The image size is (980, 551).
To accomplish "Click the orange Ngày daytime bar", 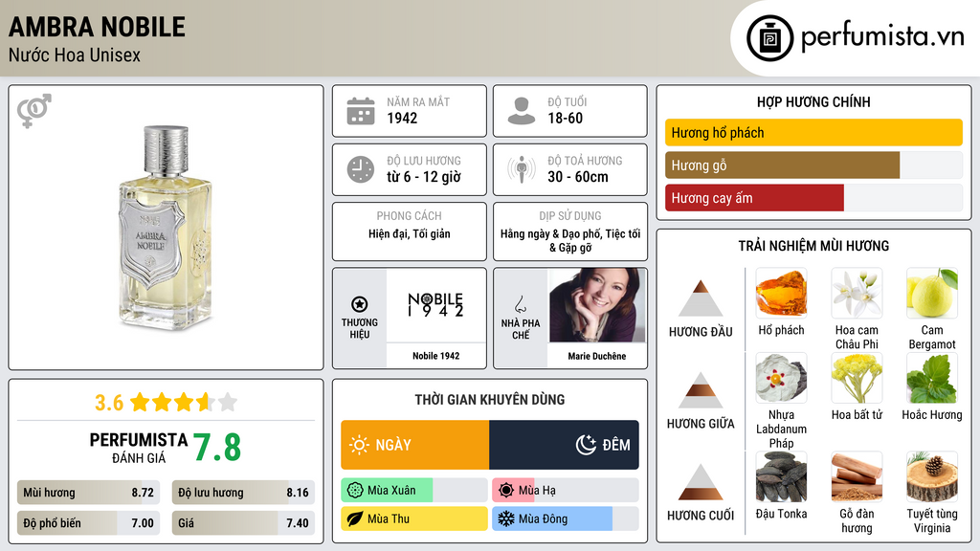I will (x=415, y=445).
